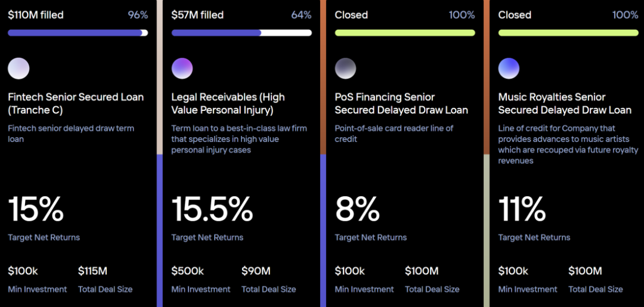This screenshot has width=644, height=307.
Task: Click the 15% Target Net Returns figure
Action: coord(36,209)
